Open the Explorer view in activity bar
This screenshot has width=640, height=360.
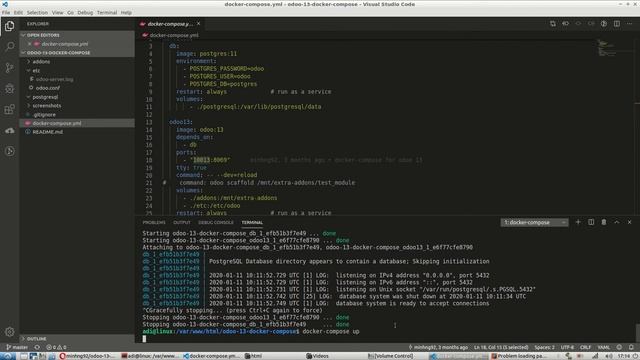tap(9, 26)
